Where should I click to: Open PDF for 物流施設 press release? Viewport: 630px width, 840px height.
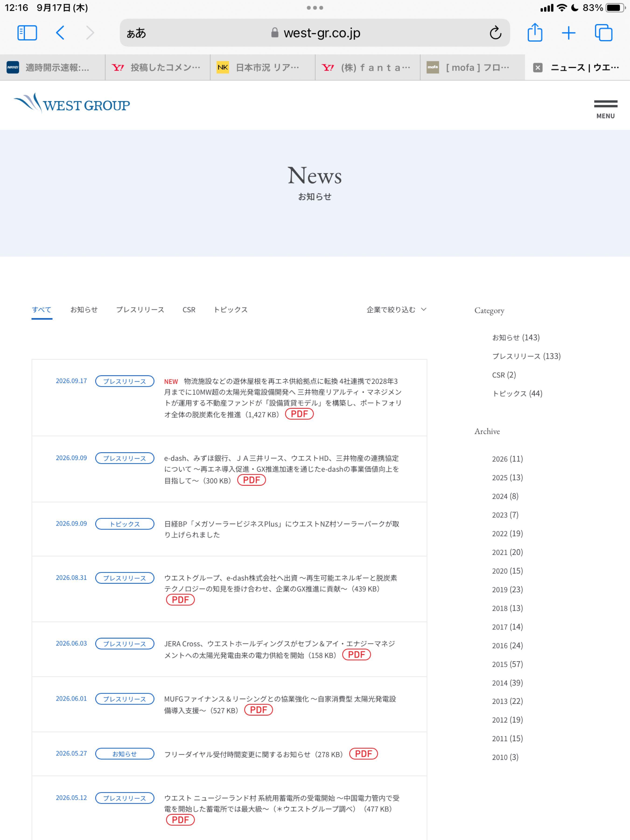pos(299,414)
